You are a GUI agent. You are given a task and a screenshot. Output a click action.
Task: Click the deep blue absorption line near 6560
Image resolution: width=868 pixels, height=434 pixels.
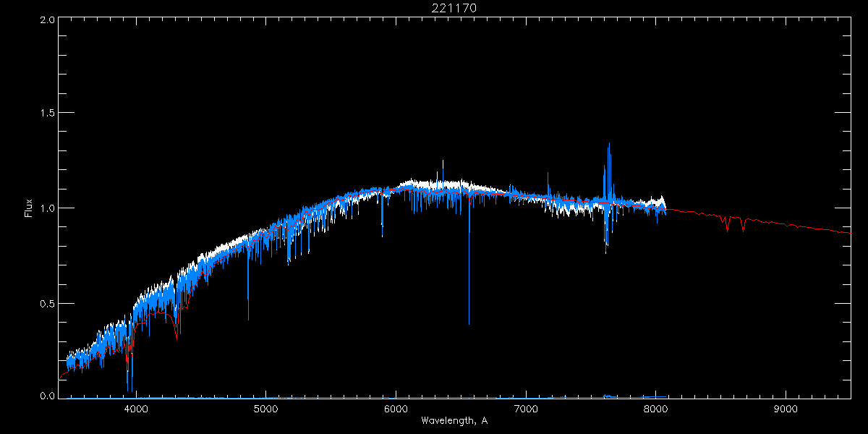(x=469, y=260)
